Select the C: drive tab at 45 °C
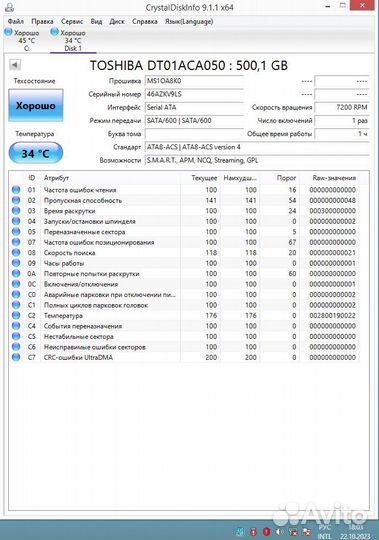Screen dimensions: 379x540 [23, 40]
